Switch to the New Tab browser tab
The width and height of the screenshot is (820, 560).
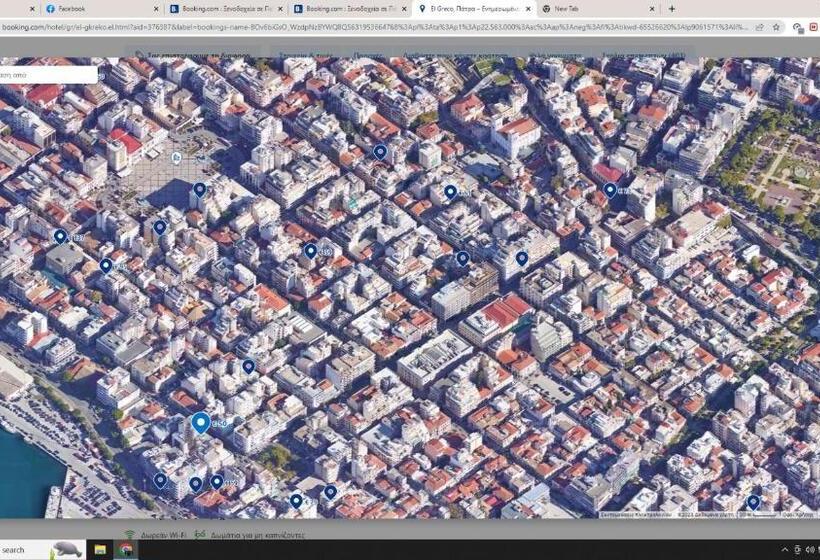[x=580, y=8]
